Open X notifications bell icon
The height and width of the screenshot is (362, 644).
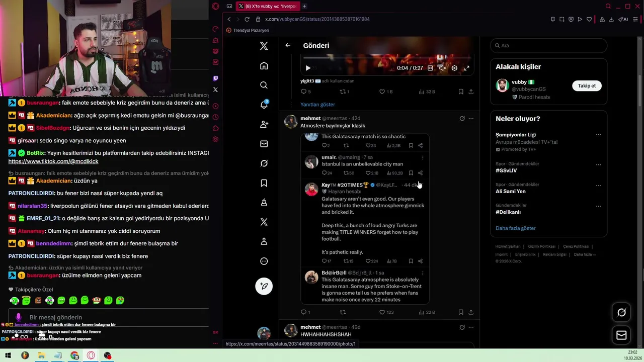pyautogui.click(x=264, y=105)
